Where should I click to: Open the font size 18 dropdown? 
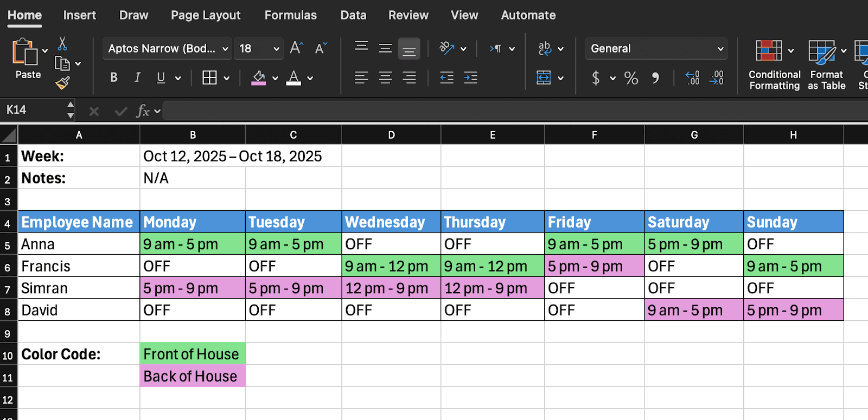point(259,49)
